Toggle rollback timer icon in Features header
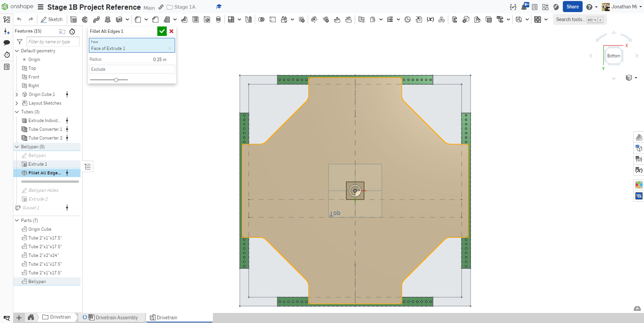644x323 pixels. pos(72,31)
